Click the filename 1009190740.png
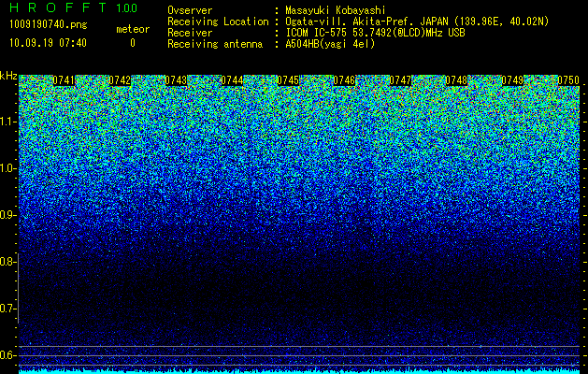The width and height of the screenshot is (588, 374). click(x=49, y=25)
